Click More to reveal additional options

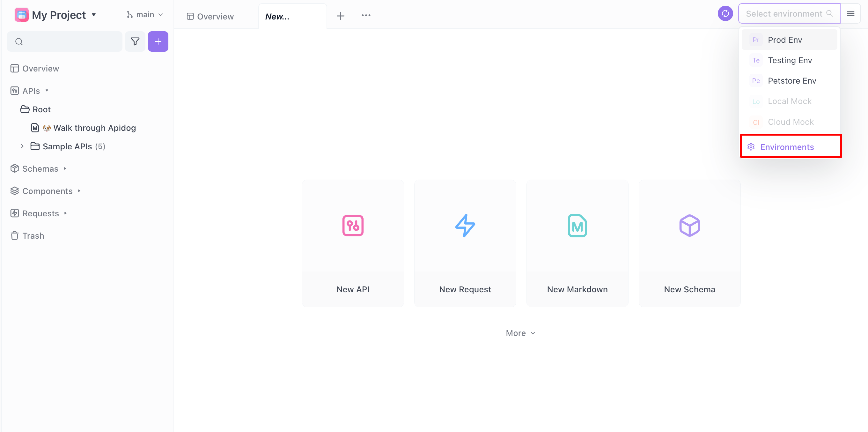[520, 333]
